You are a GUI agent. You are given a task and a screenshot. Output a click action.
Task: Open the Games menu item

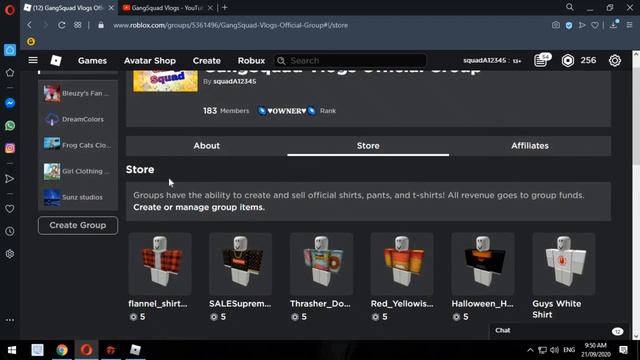92,61
